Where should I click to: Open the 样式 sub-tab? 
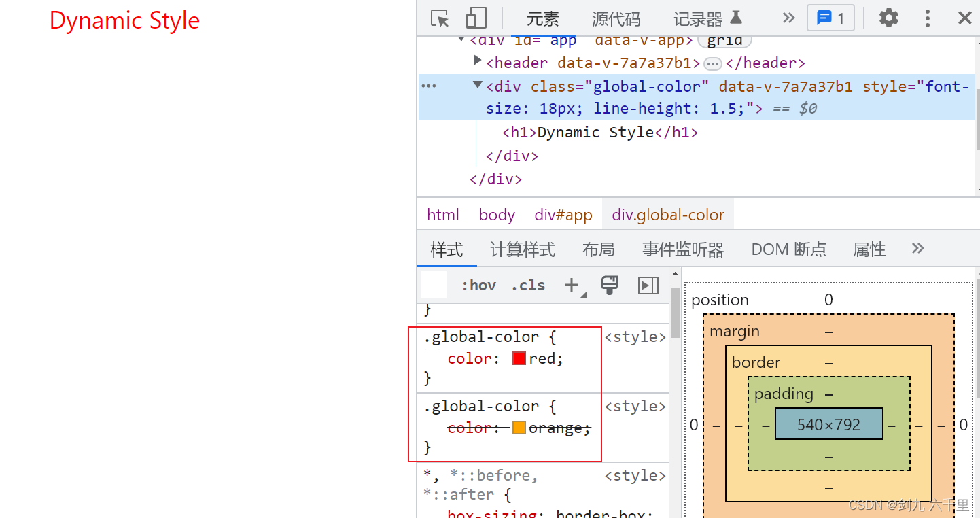tap(447, 249)
